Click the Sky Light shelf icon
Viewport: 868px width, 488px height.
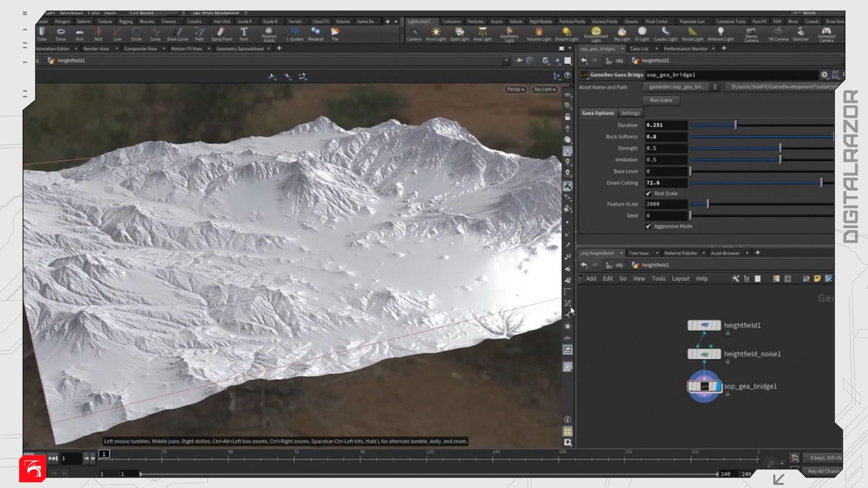tap(622, 33)
